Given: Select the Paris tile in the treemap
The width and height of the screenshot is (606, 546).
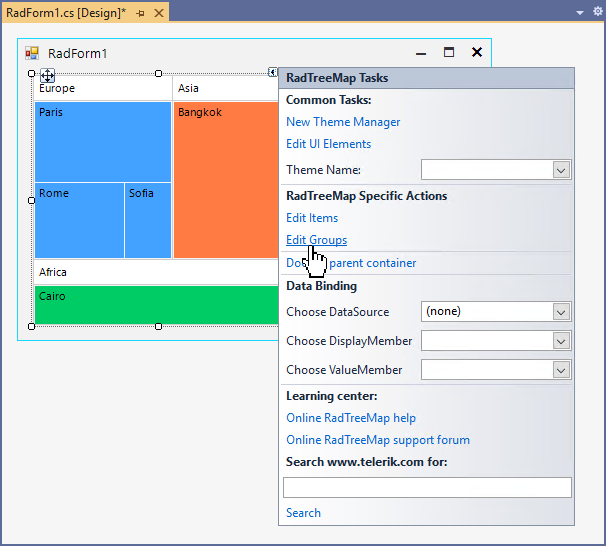Looking at the screenshot, I should (103, 142).
